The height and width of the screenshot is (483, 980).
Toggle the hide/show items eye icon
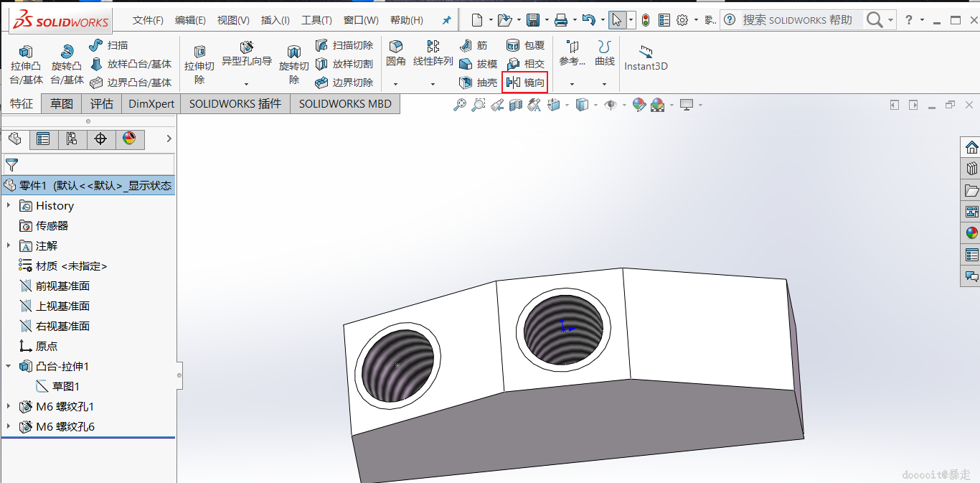point(610,105)
